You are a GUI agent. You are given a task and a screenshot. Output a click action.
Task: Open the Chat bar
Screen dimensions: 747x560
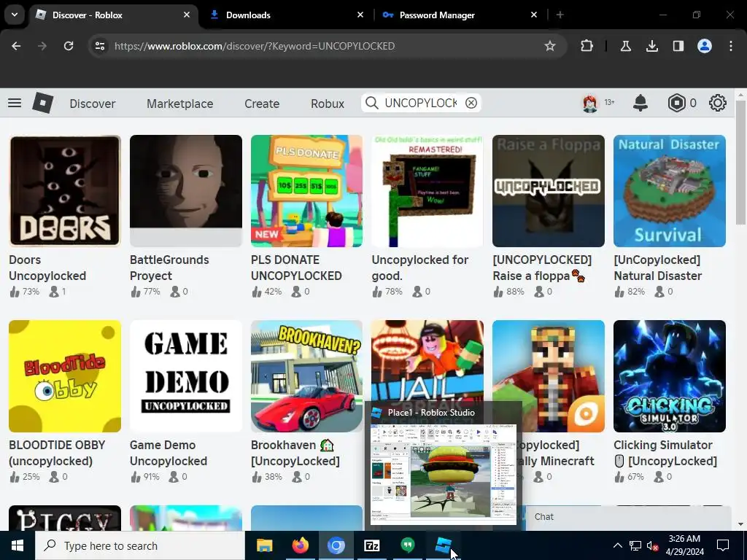(x=628, y=517)
